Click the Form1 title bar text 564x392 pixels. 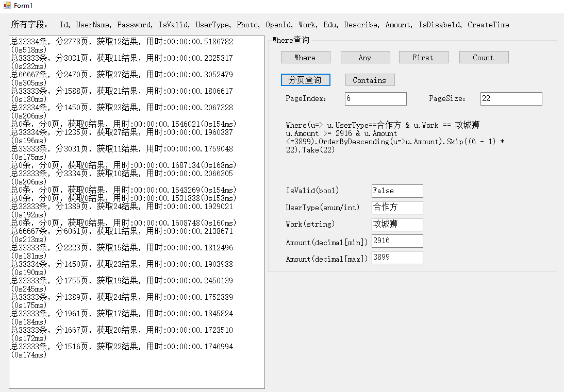[x=23, y=5]
